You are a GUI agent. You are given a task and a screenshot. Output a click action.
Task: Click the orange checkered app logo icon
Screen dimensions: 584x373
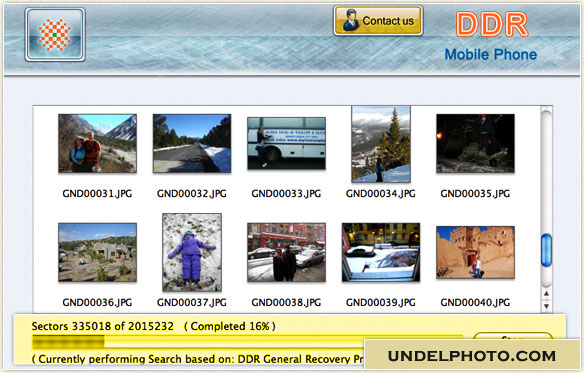click(55, 35)
